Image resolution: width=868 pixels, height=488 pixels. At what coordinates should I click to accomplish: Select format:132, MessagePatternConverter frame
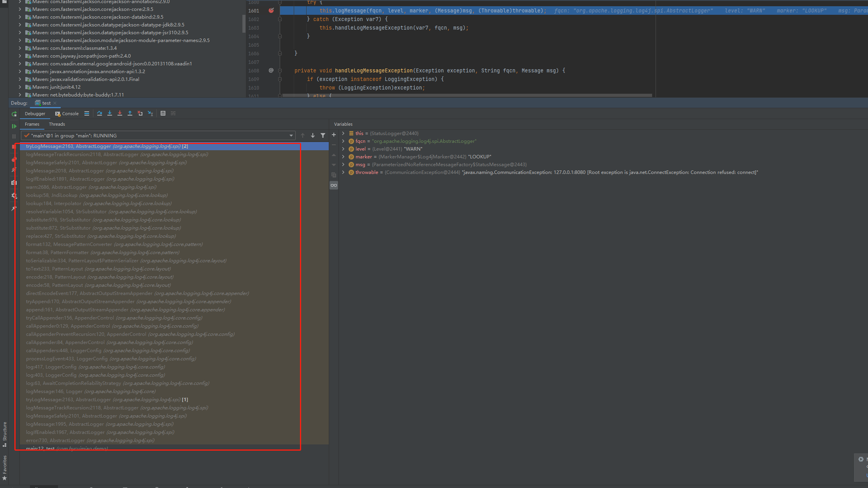tap(174, 244)
